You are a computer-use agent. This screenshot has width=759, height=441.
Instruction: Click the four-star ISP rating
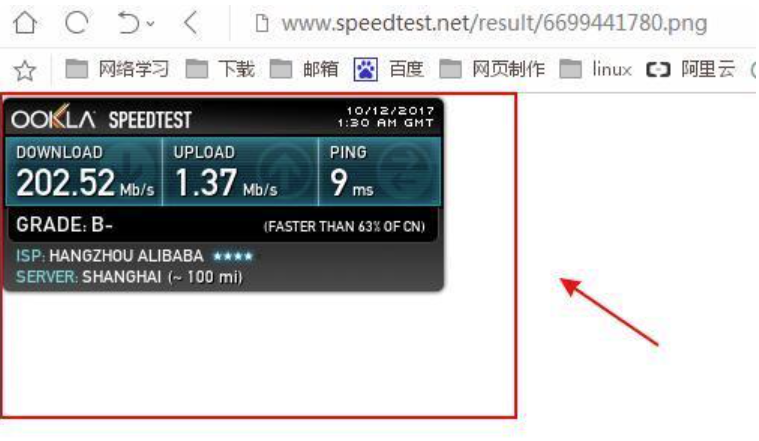coord(233,256)
